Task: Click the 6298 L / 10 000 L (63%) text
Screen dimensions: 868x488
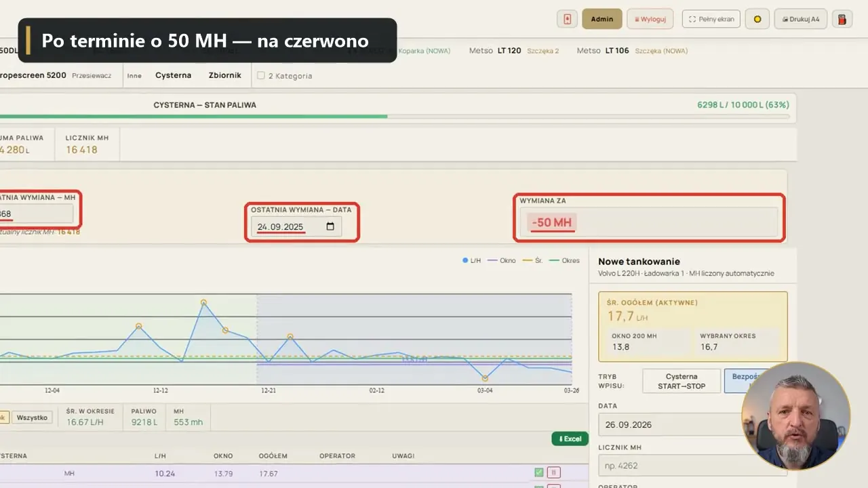Action: tap(743, 105)
